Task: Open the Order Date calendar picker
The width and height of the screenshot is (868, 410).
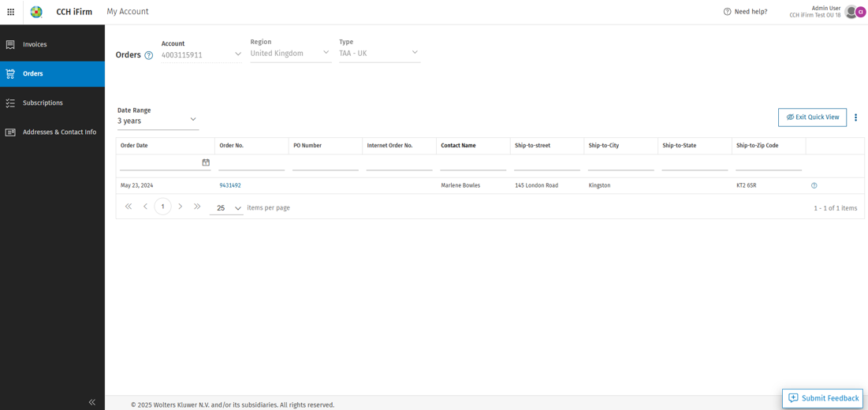Action: click(206, 162)
